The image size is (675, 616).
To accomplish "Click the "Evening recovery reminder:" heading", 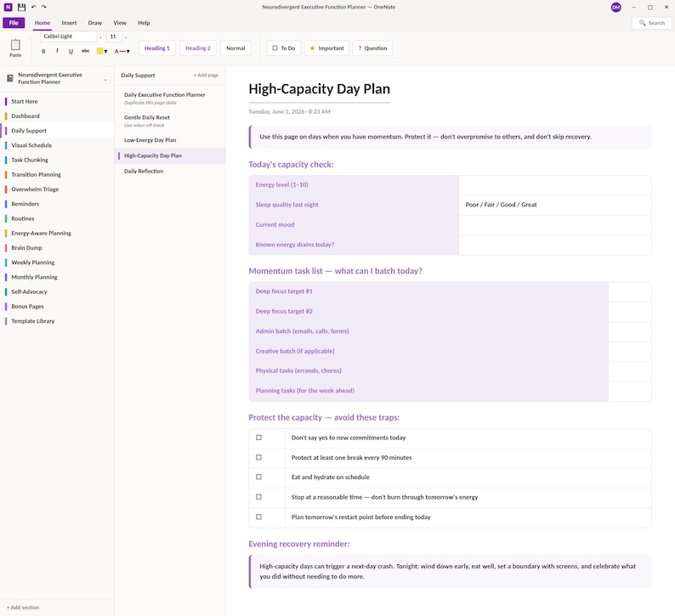I will pyautogui.click(x=298, y=544).
